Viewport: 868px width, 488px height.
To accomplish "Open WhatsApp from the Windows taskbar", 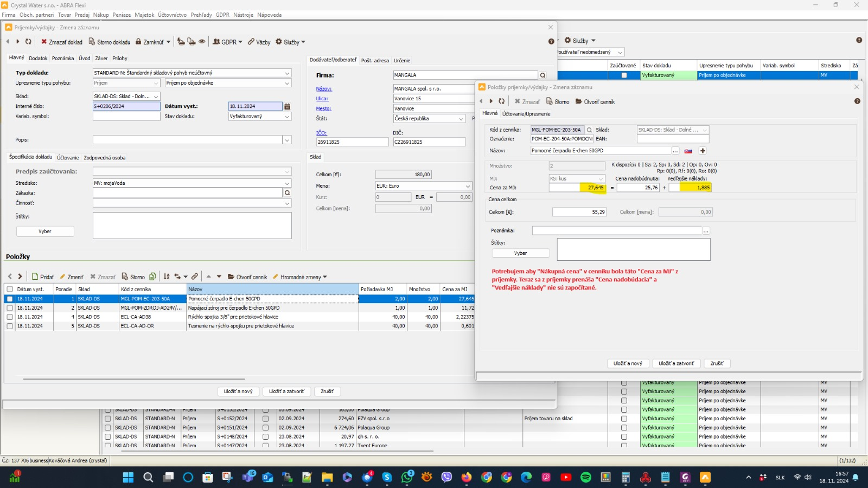I will [x=406, y=477].
